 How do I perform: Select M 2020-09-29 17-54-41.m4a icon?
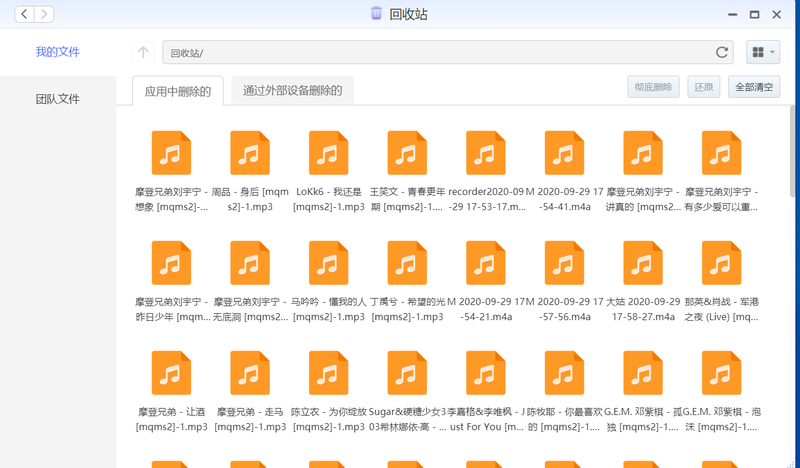pos(564,153)
